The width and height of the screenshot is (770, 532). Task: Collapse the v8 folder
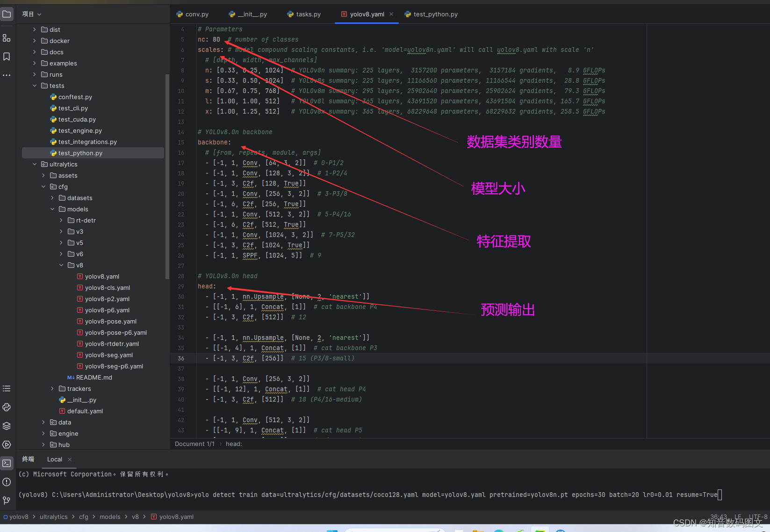61,265
